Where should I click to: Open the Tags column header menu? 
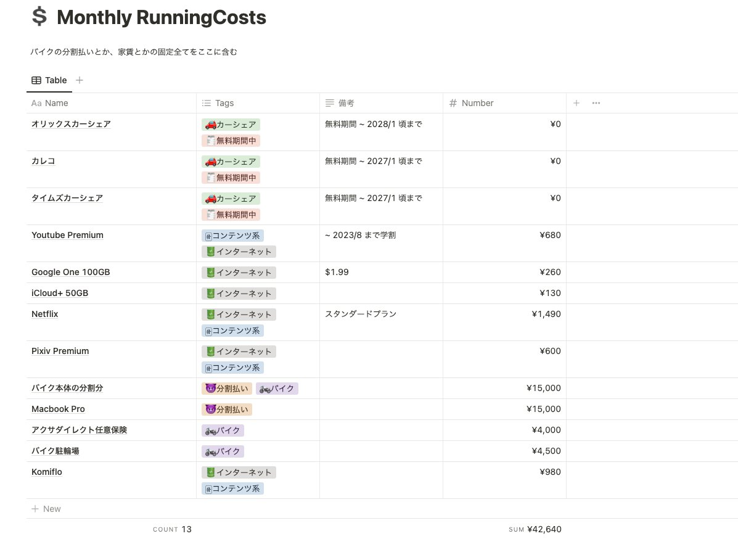224,103
